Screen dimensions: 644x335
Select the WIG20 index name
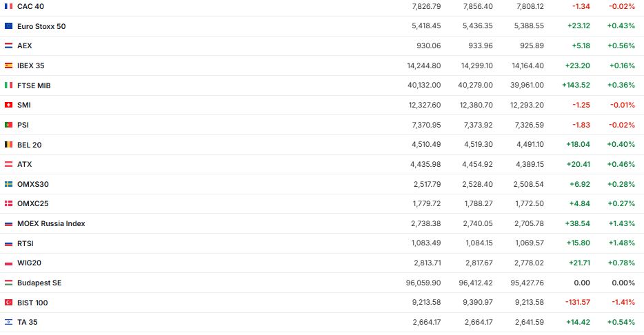click(x=30, y=263)
